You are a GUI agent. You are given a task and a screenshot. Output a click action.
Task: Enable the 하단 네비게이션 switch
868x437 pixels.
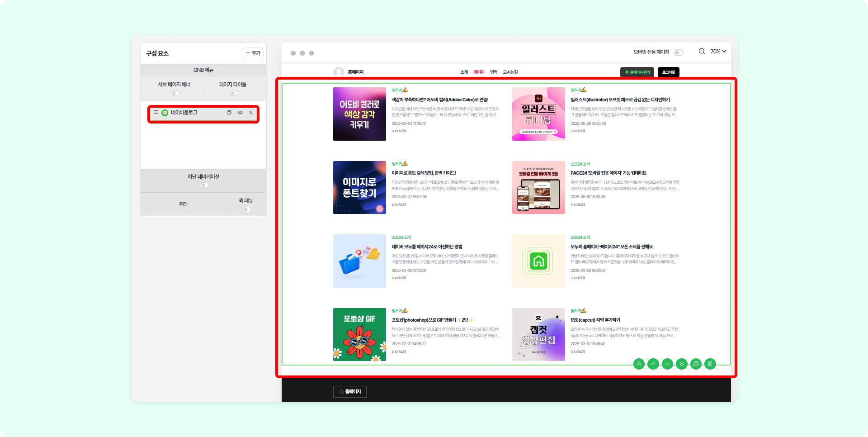click(x=205, y=185)
